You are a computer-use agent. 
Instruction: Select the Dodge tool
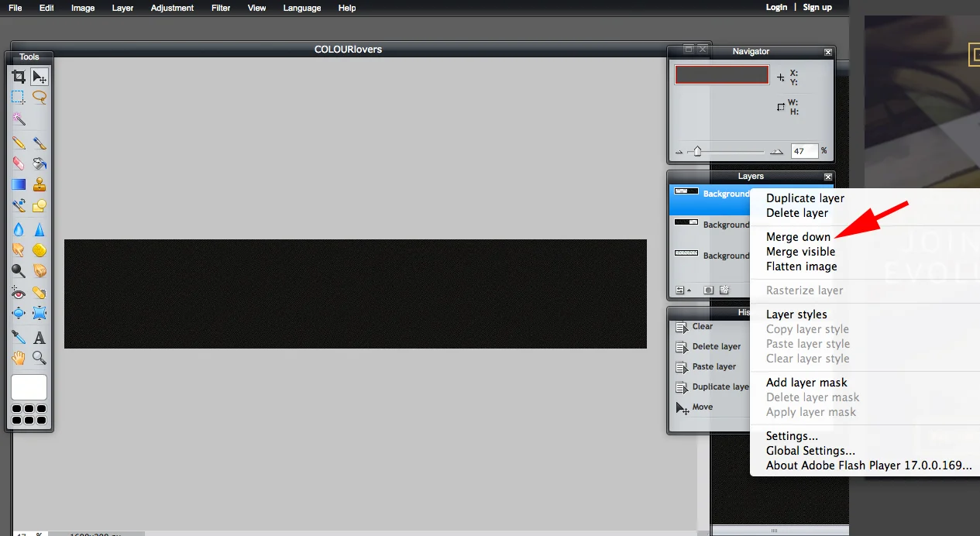point(19,271)
